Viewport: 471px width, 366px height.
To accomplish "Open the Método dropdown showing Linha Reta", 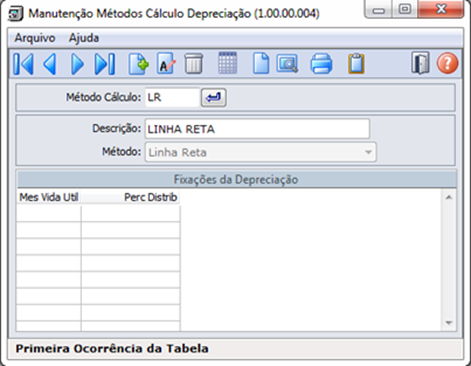I will click(261, 152).
